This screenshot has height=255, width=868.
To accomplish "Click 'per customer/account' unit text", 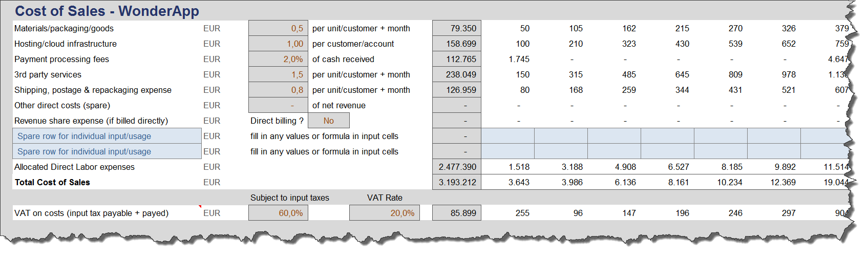I will tap(353, 44).
